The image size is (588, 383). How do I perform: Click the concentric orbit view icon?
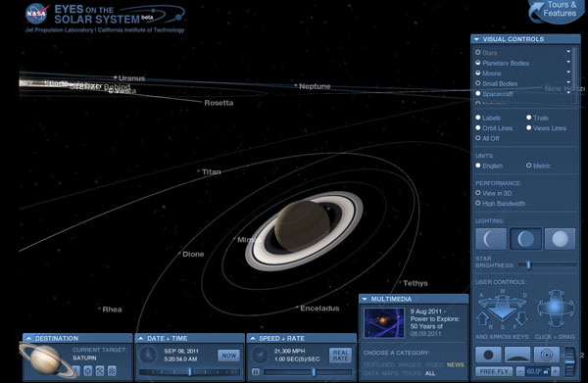coord(547,355)
